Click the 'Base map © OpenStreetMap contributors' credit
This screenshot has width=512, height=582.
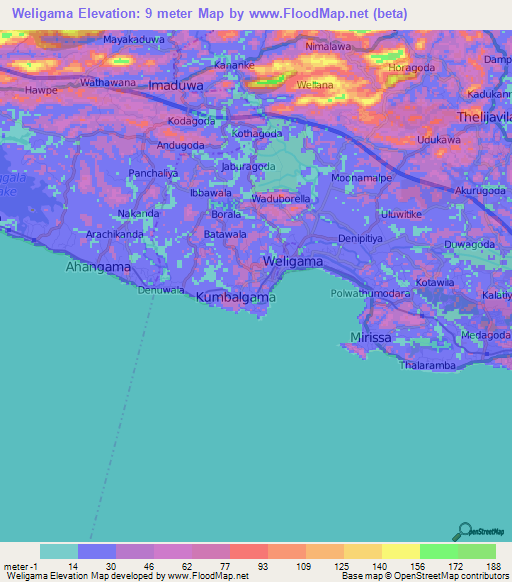click(425, 576)
